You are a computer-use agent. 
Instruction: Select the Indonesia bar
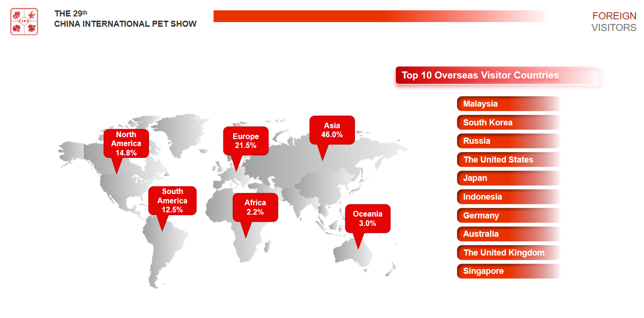click(x=508, y=197)
